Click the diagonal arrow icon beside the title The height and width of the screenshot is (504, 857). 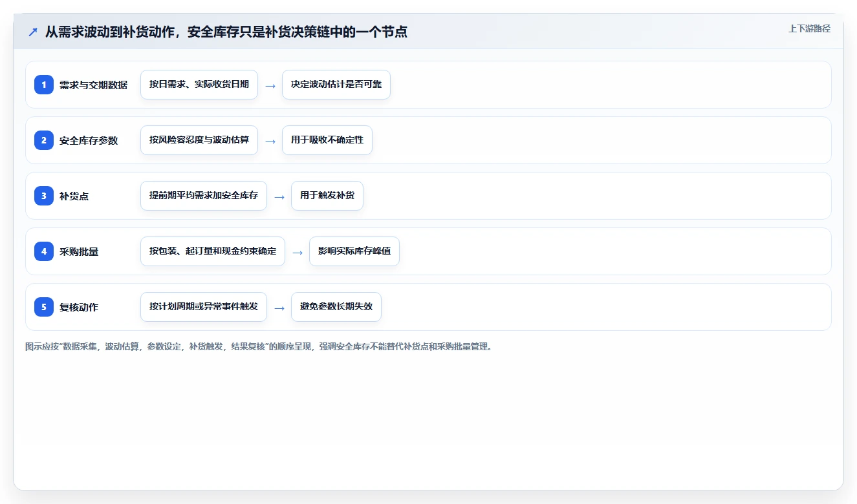coord(33,32)
